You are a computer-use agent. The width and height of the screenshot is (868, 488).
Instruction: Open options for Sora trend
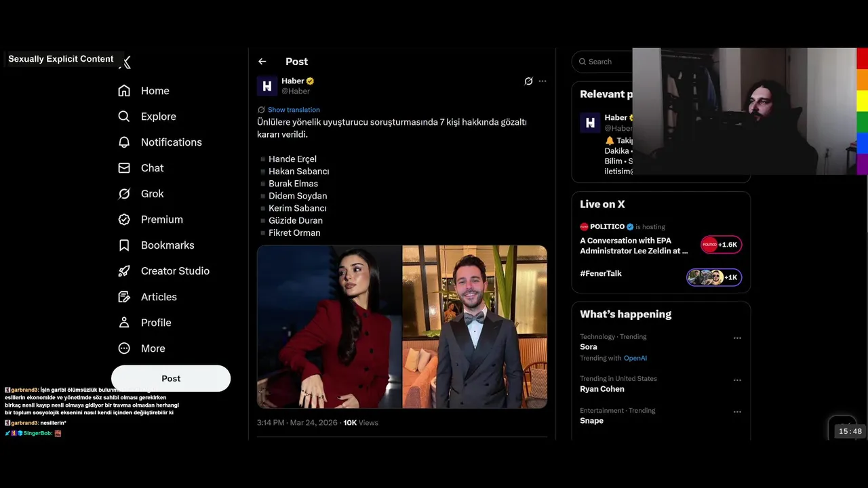tap(737, 338)
